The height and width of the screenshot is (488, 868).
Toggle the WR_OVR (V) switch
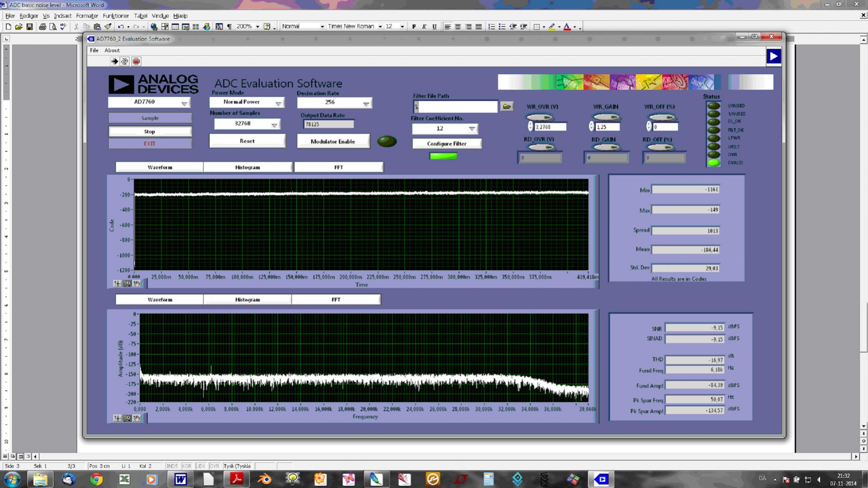541,117
